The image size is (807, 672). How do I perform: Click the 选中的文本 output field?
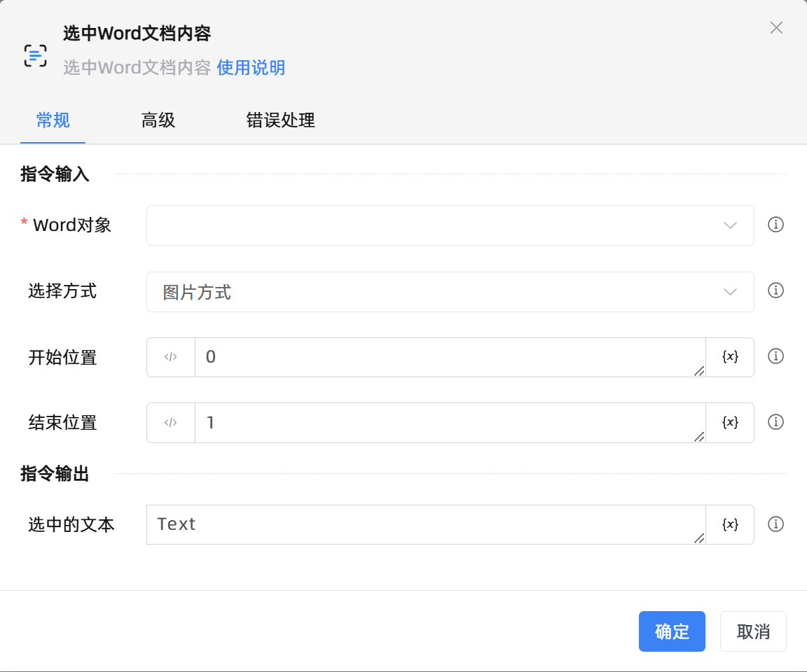click(x=426, y=524)
